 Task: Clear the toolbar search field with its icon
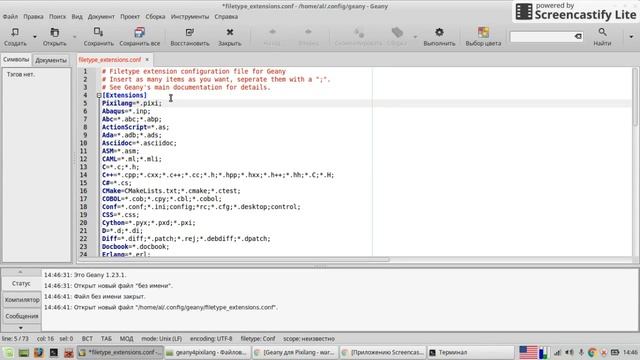coord(578,37)
